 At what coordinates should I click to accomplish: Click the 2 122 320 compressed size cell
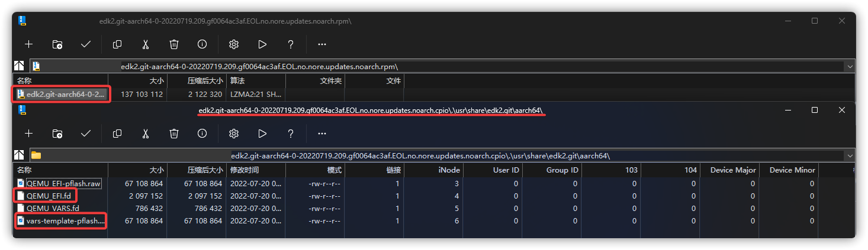[205, 95]
